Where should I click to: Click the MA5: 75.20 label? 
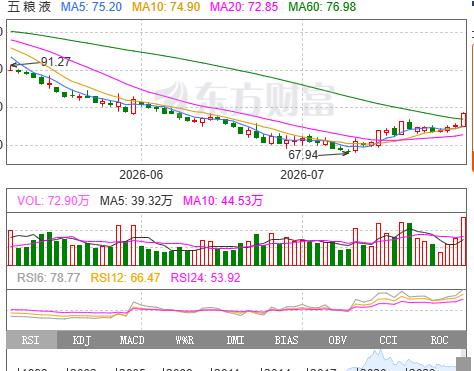(92, 7)
